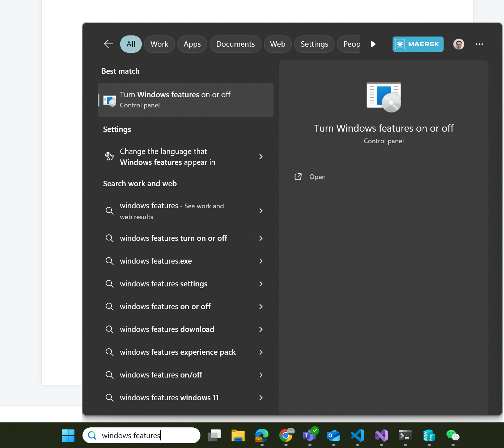Switch to the Settings filter tab
This screenshot has height=448, width=504.
[x=314, y=44]
